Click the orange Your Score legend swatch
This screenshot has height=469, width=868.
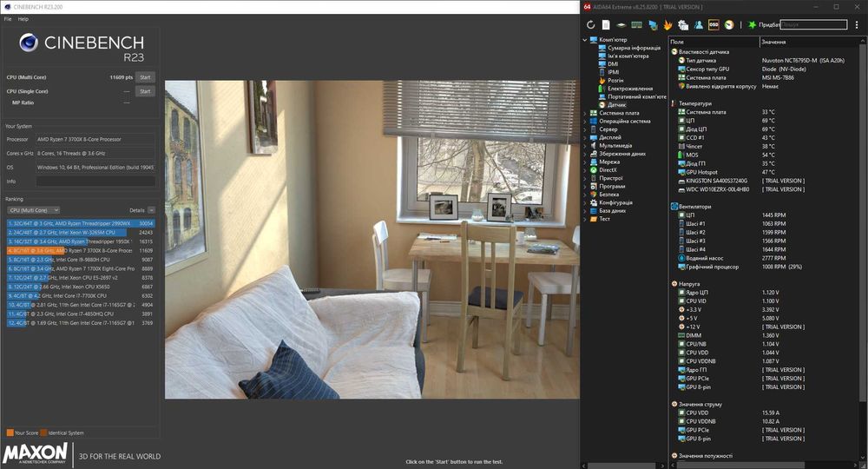point(10,433)
